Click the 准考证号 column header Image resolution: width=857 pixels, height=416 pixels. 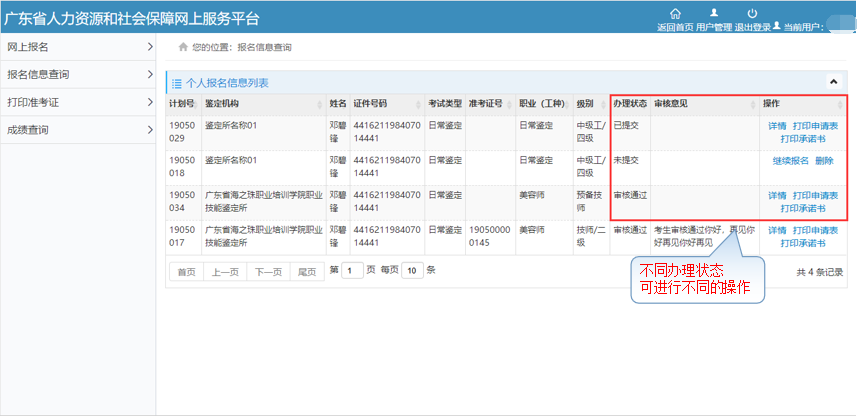490,104
